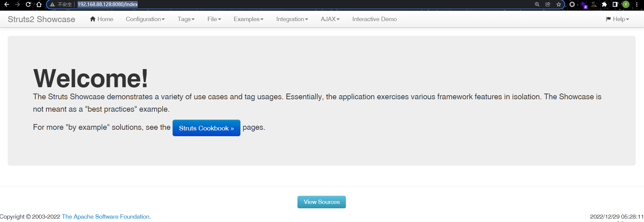Expand the Examples dropdown menu
644x222 pixels.
point(248,19)
